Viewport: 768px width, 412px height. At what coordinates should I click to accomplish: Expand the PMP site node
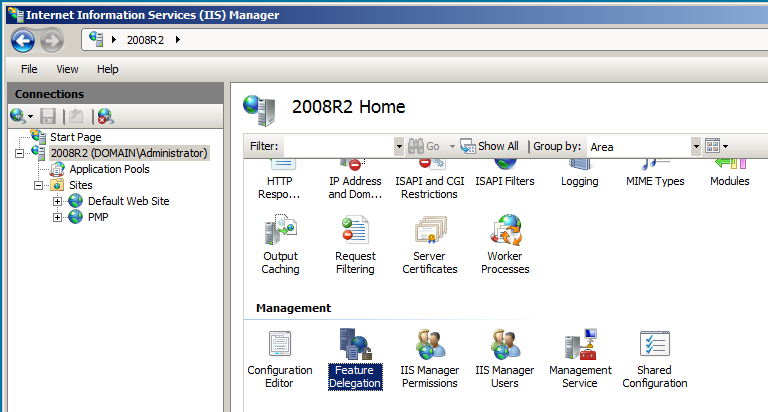[x=57, y=218]
